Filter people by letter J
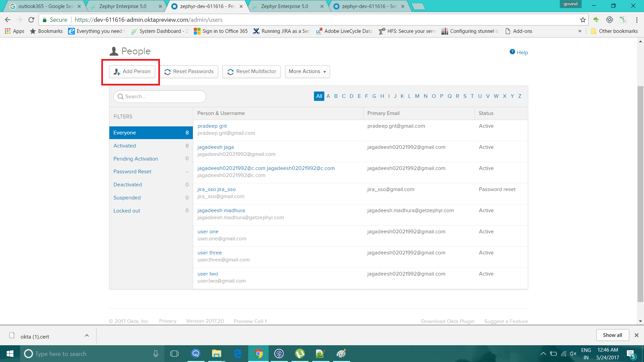Image resolution: width=644 pixels, height=362 pixels. click(x=395, y=96)
